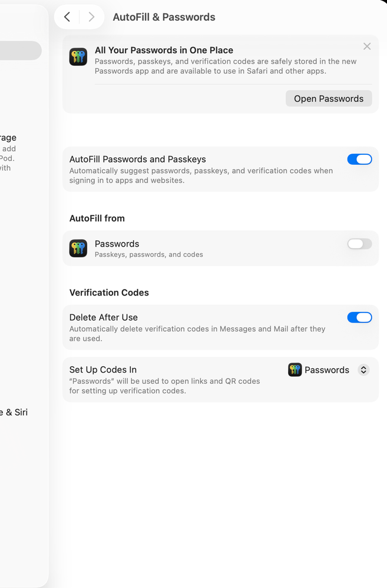Click the highlighted sidebar search field
The width and height of the screenshot is (387, 588).
[x=21, y=51]
